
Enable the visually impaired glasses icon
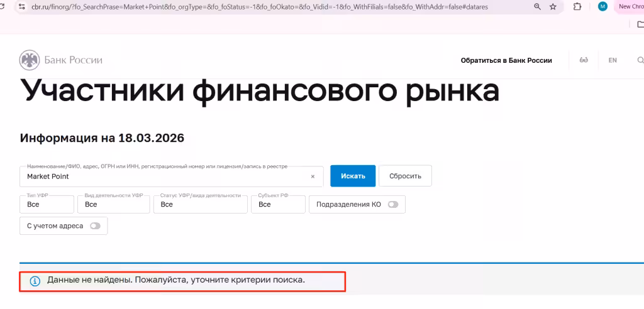click(584, 60)
